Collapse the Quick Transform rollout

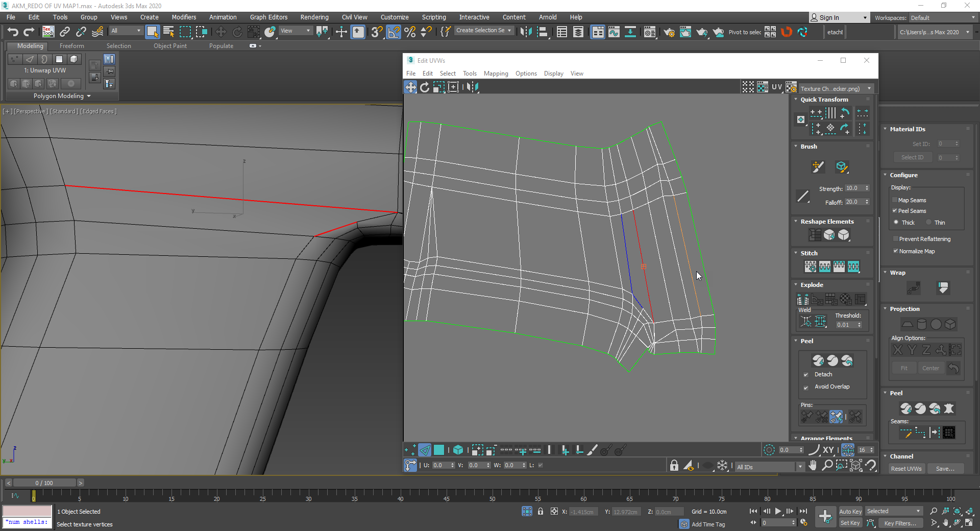(796, 100)
